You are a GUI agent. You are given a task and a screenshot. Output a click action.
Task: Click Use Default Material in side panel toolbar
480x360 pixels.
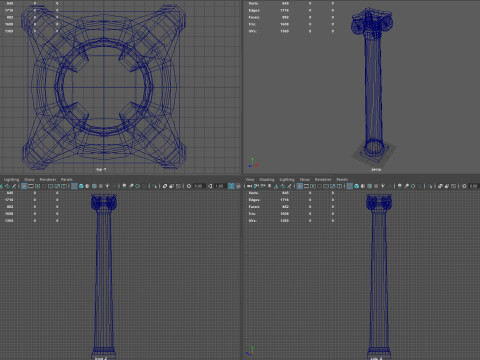pos(363,186)
